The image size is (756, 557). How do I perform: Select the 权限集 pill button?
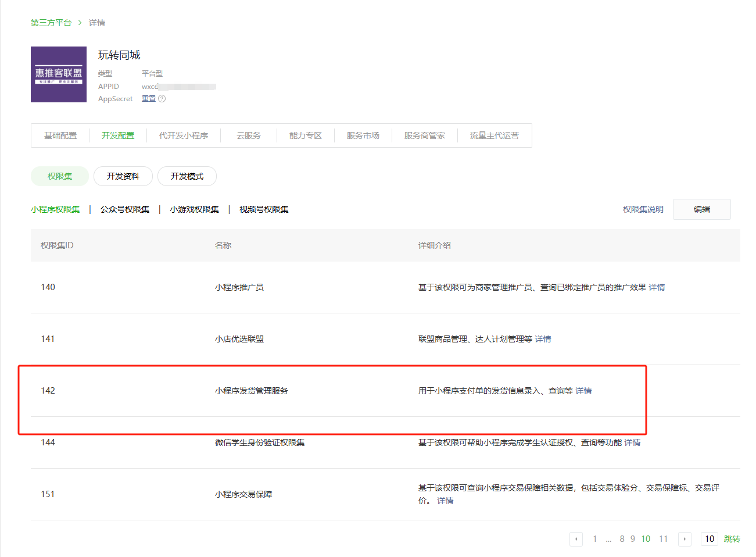click(x=60, y=176)
